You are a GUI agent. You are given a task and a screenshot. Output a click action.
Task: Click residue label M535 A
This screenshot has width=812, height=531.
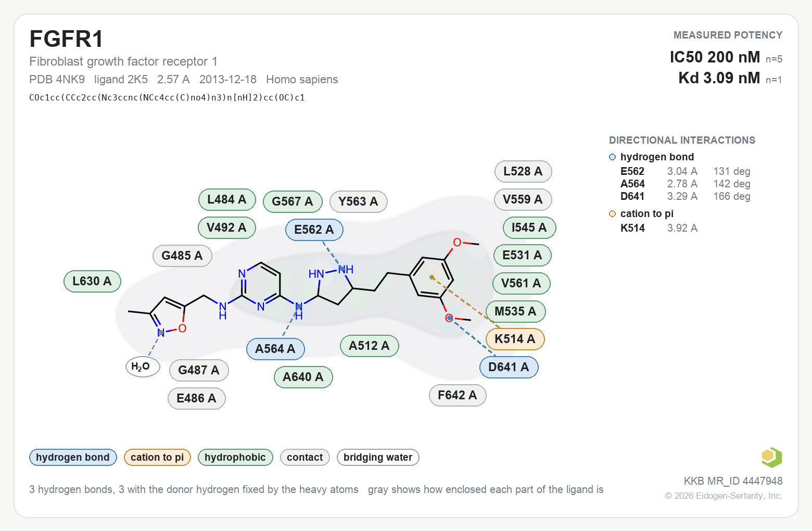point(516,311)
